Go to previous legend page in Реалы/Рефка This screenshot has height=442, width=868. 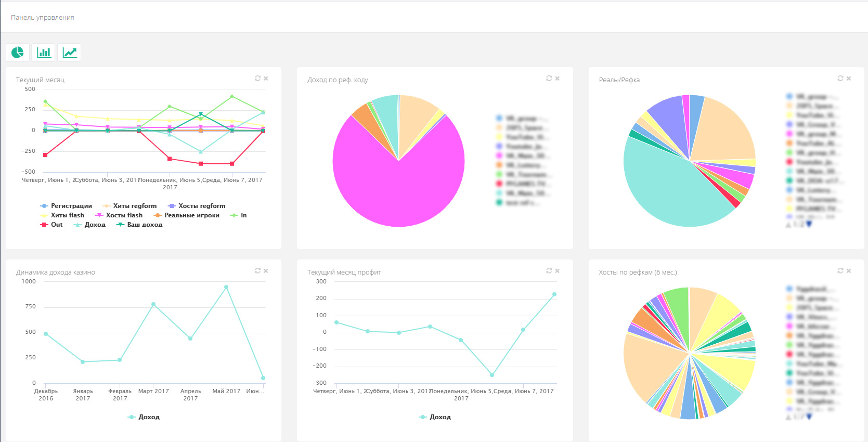[788, 224]
